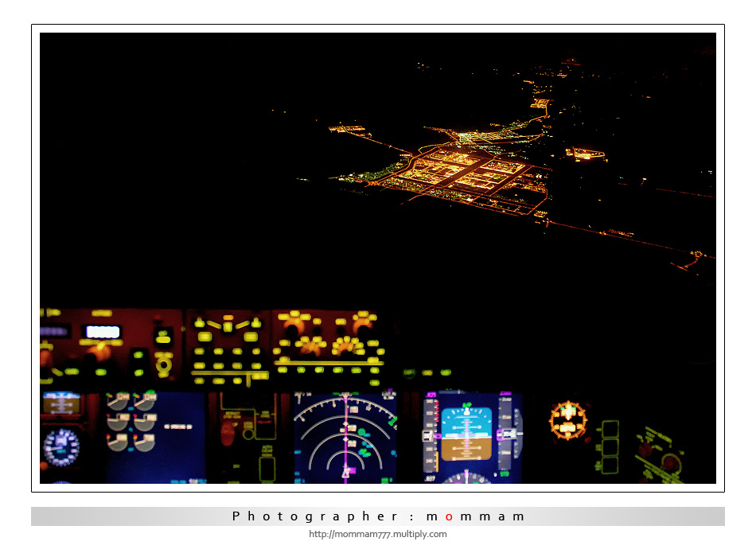
Task: Click the cockpit night city photo
Action: pos(377,258)
